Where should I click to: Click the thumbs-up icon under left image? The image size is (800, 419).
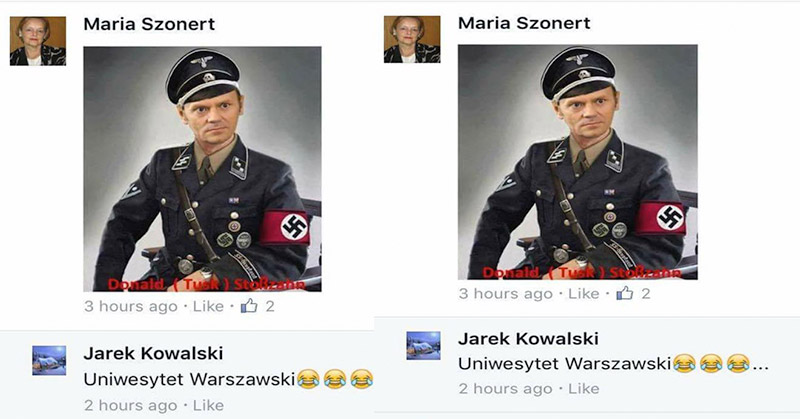point(249,306)
